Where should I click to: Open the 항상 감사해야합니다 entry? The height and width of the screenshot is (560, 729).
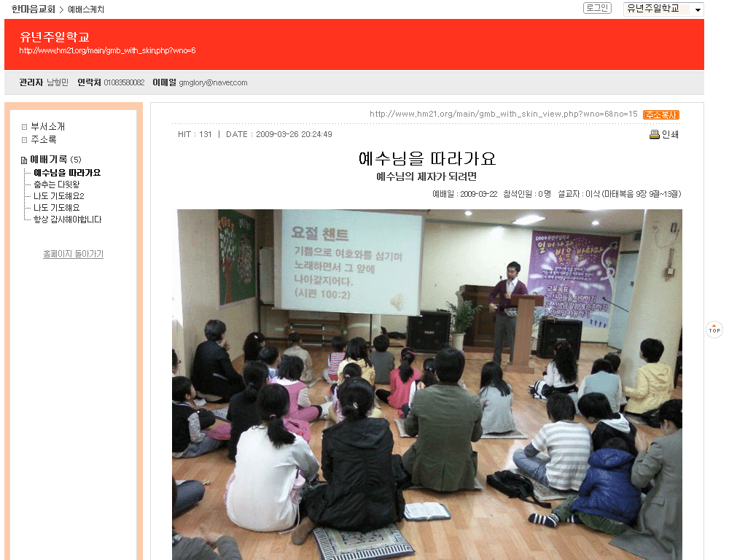coord(68,219)
